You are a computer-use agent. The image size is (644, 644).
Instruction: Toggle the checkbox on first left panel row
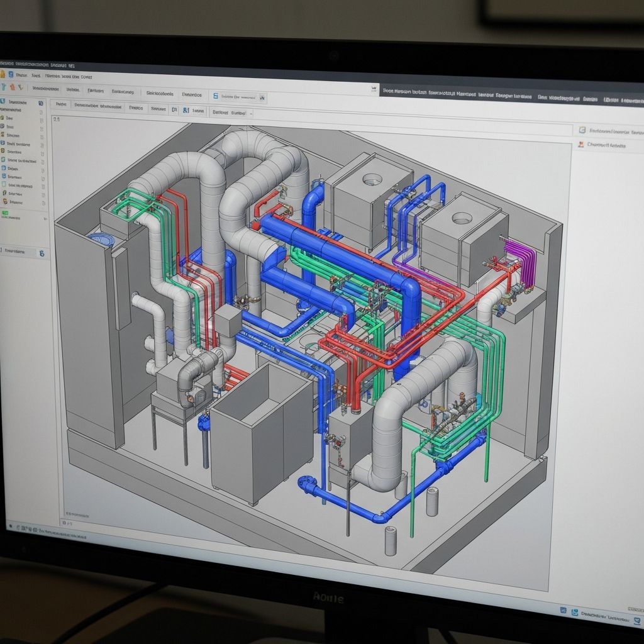[43, 118]
